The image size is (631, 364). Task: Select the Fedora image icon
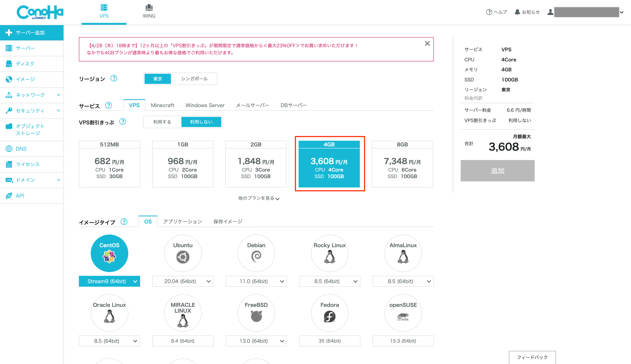tap(330, 313)
